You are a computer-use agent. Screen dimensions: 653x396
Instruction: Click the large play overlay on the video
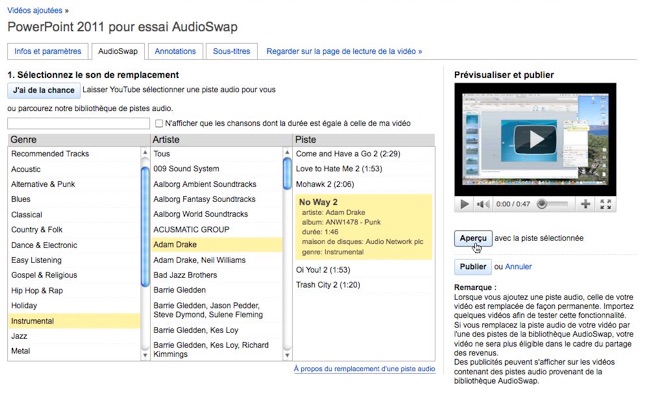pos(536,139)
